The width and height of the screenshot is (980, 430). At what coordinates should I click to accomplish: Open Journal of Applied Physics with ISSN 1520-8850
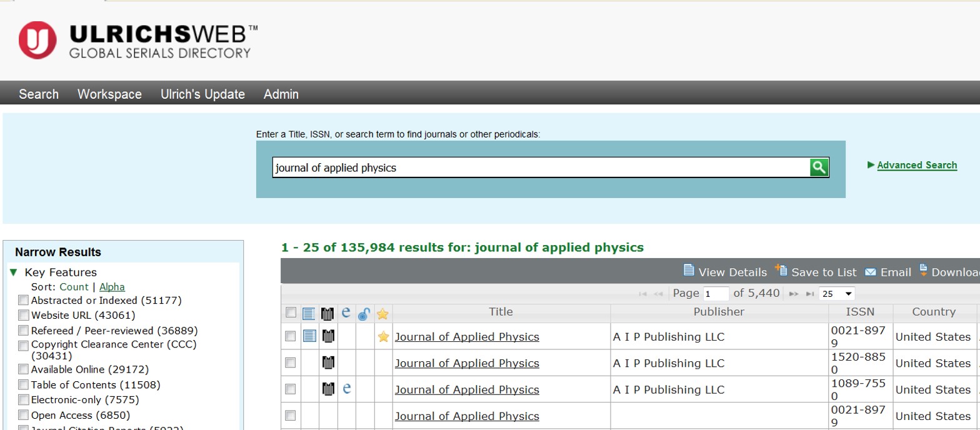point(467,363)
